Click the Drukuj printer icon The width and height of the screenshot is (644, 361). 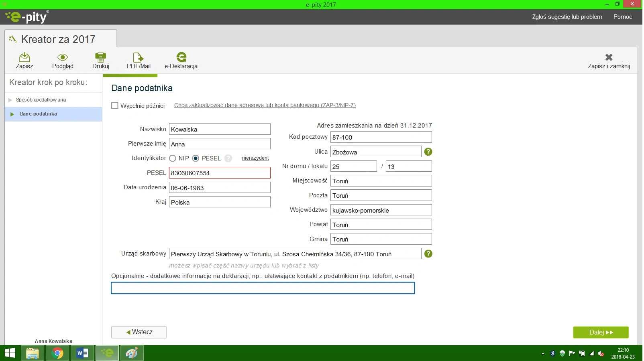tap(100, 57)
